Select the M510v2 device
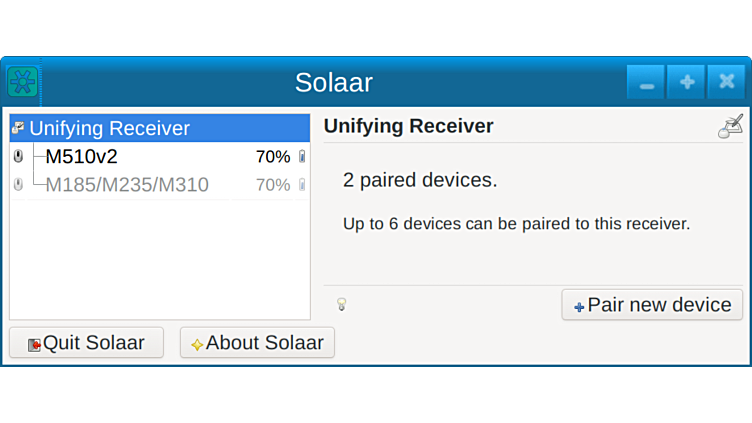 click(82, 157)
